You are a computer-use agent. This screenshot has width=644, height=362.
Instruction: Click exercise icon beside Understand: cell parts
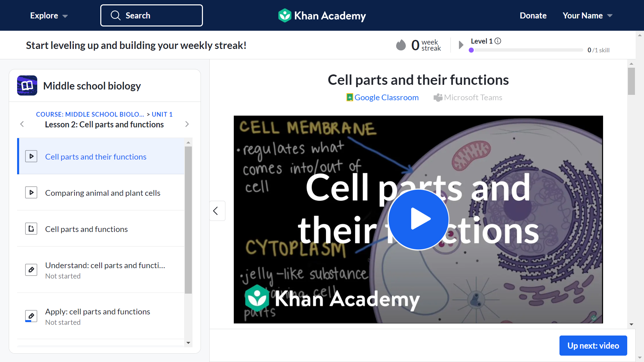tap(31, 269)
